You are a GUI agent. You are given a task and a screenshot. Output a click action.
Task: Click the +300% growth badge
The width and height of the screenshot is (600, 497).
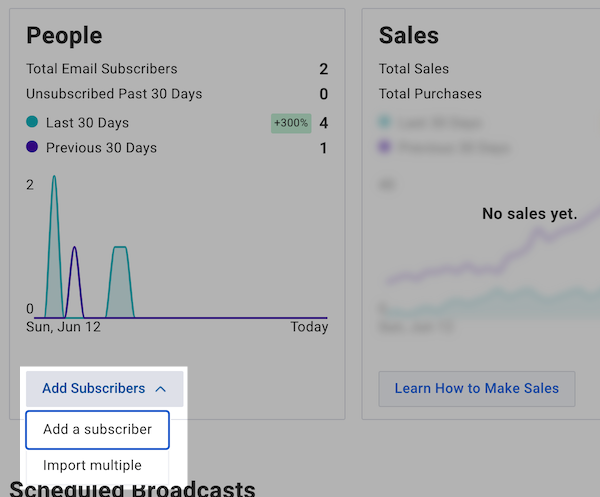point(291,123)
